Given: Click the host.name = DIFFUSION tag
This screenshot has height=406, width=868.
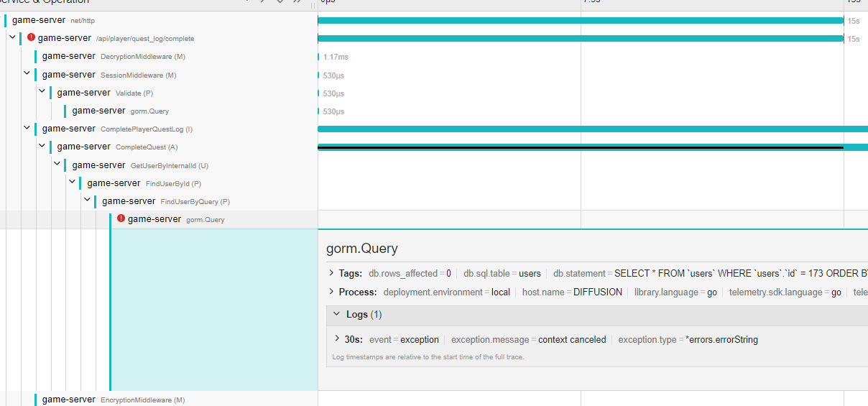Looking at the screenshot, I should [573, 292].
